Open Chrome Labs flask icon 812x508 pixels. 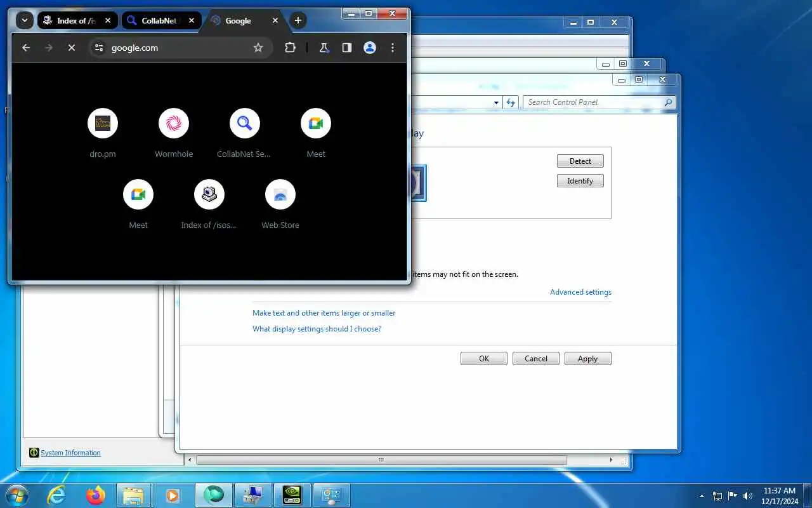[x=324, y=48]
